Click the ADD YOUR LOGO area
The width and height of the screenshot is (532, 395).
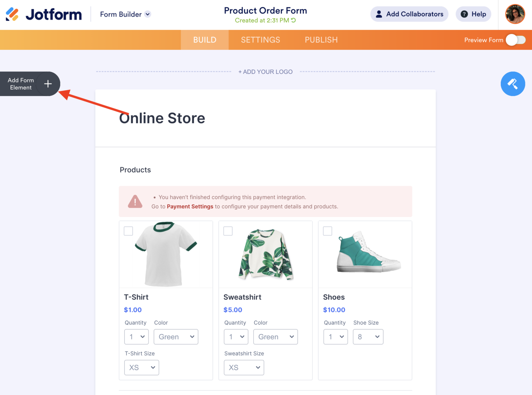[x=265, y=72]
